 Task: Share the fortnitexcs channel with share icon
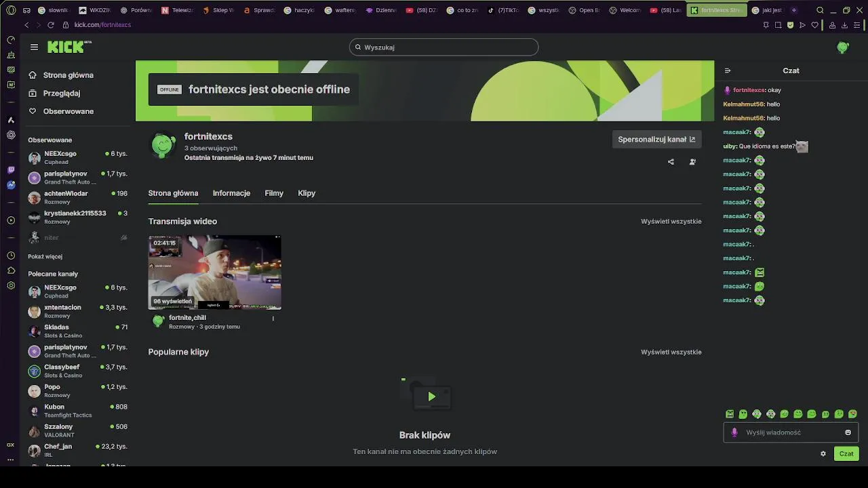(671, 162)
